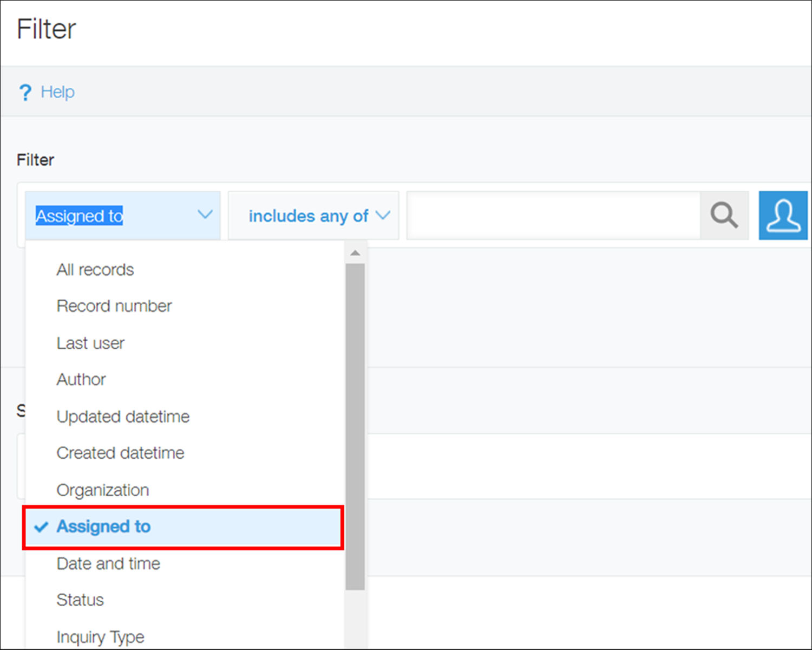The image size is (812, 650).
Task: Select Record number from the dropdown list
Action: tap(114, 305)
